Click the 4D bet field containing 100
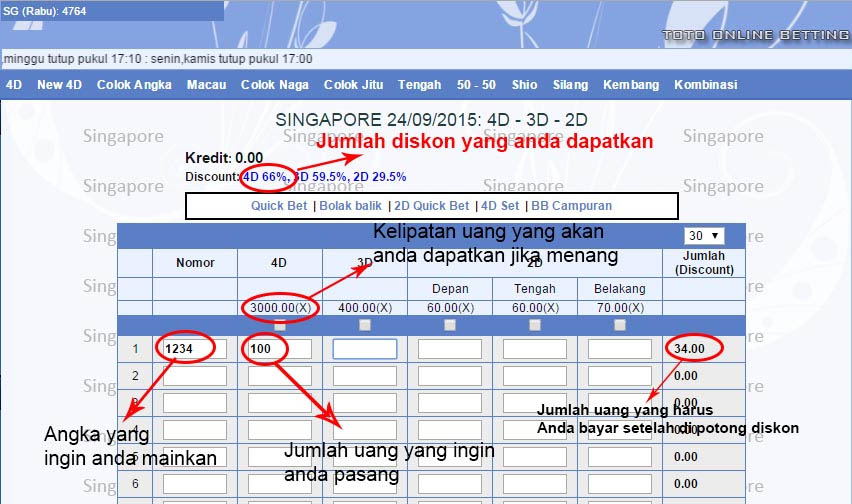 [x=280, y=349]
